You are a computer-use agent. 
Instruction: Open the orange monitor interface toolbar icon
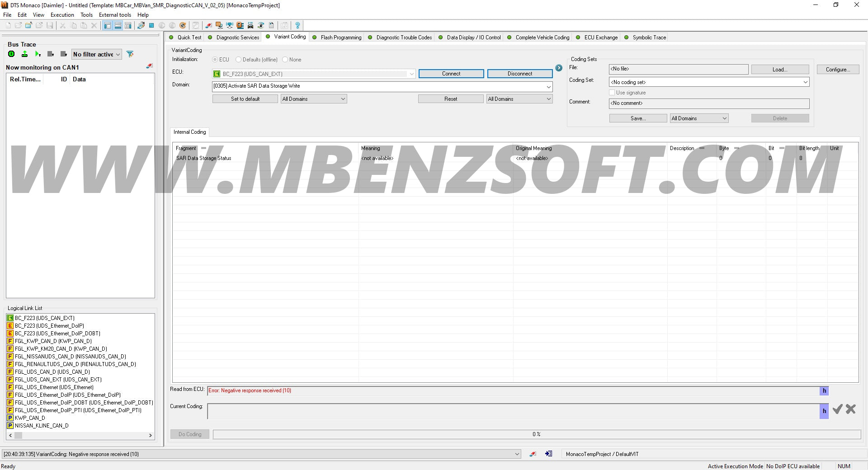pyautogui.click(x=219, y=25)
